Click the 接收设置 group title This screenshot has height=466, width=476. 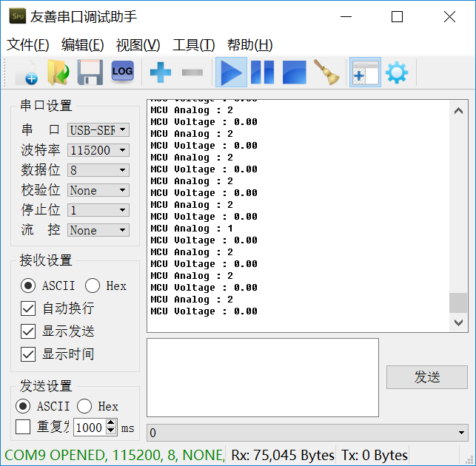click(46, 260)
